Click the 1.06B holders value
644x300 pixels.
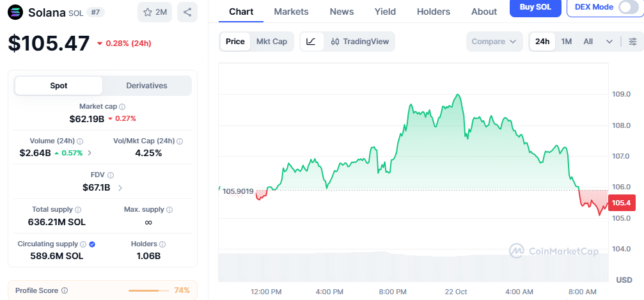pos(148,256)
